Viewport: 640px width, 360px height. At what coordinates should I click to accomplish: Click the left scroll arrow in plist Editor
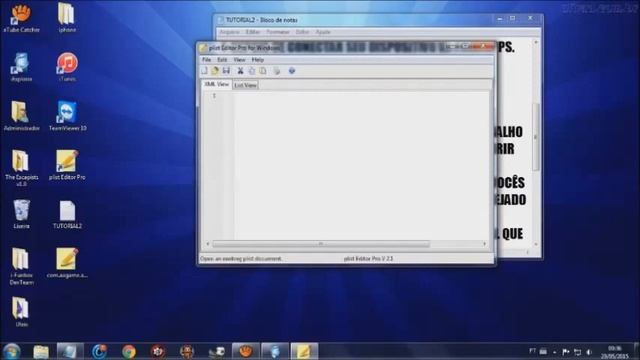click(207, 244)
